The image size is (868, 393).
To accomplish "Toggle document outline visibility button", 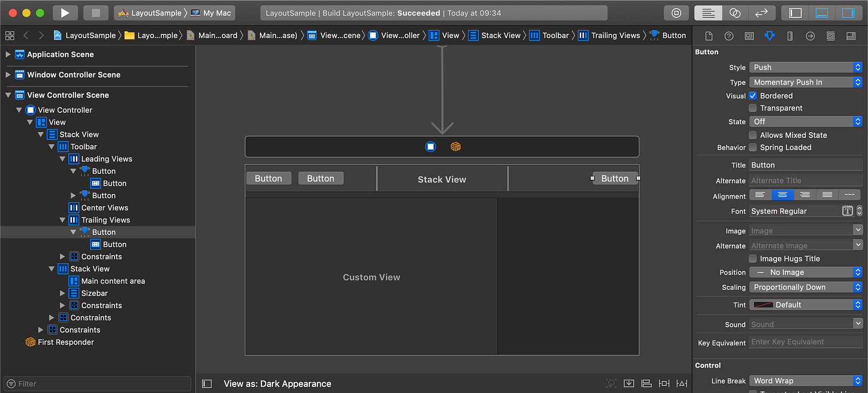I will [207, 384].
